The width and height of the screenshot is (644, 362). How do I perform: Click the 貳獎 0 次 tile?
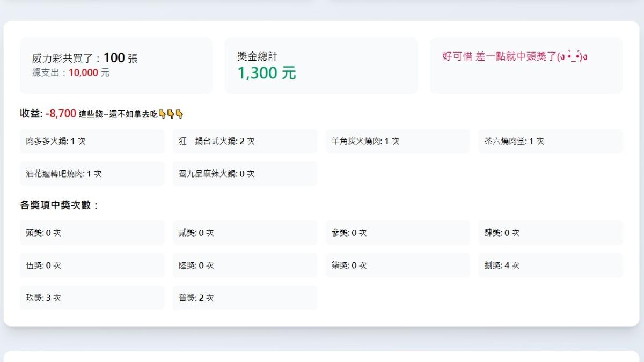245,233
